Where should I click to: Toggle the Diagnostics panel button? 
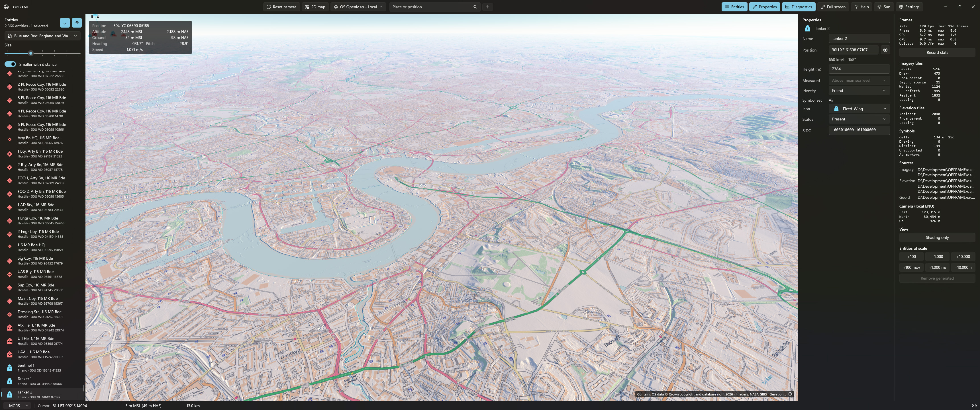coord(799,7)
